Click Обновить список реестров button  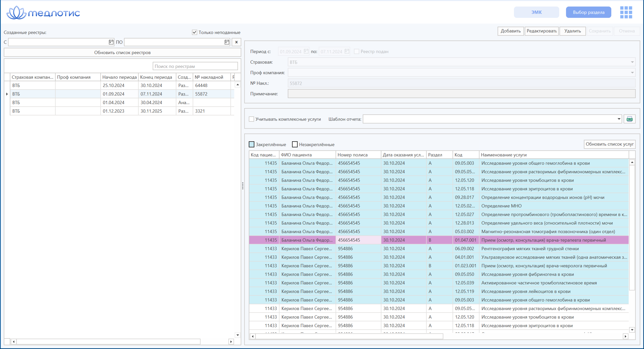pos(122,52)
